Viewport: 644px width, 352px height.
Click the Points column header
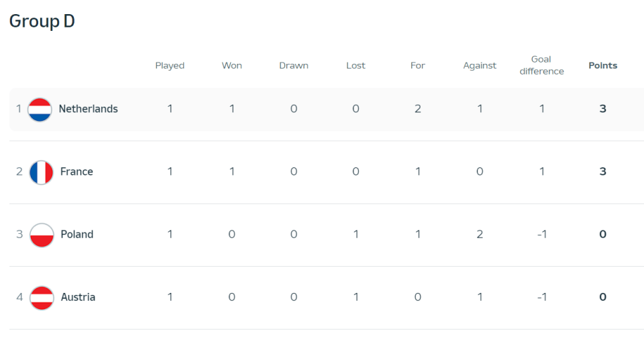(602, 65)
